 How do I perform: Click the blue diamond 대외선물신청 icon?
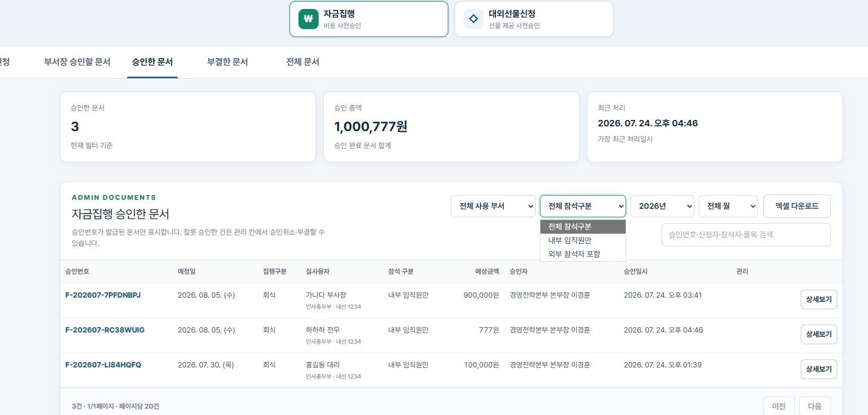tap(474, 19)
